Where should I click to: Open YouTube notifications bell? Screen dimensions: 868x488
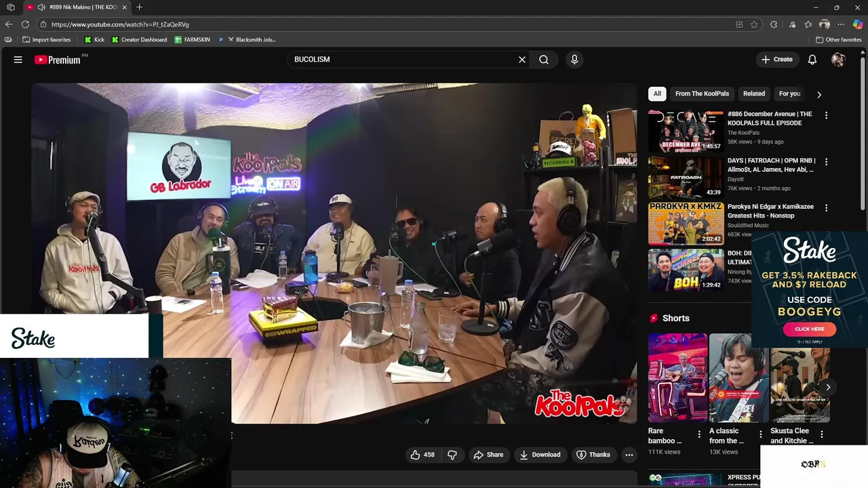(x=812, y=60)
